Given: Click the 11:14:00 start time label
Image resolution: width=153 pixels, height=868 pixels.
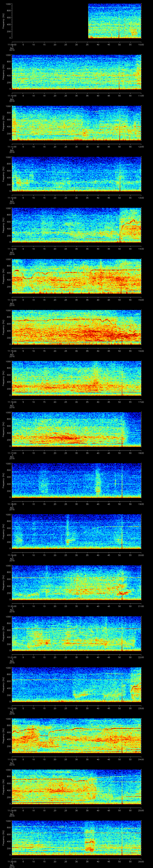Looking at the screenshot, I should point(12,300).
